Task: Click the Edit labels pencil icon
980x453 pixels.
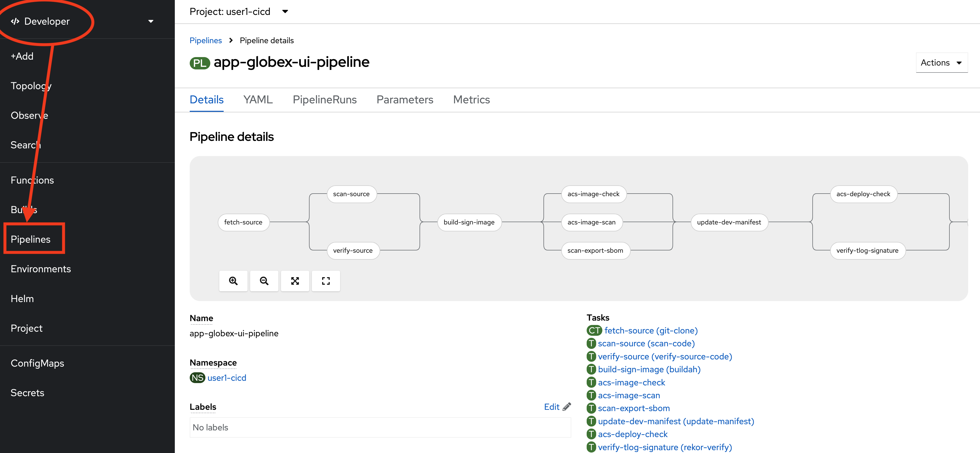Action: [567, 407]
